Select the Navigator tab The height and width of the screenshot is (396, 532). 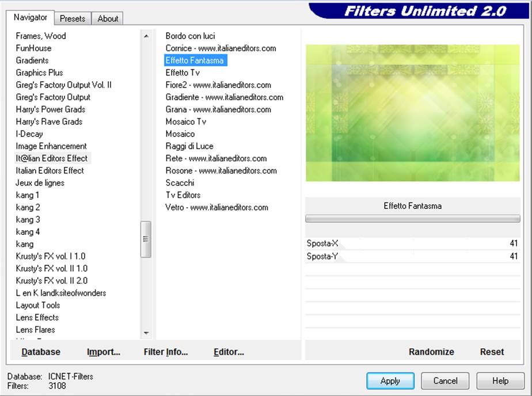point(31,17)
